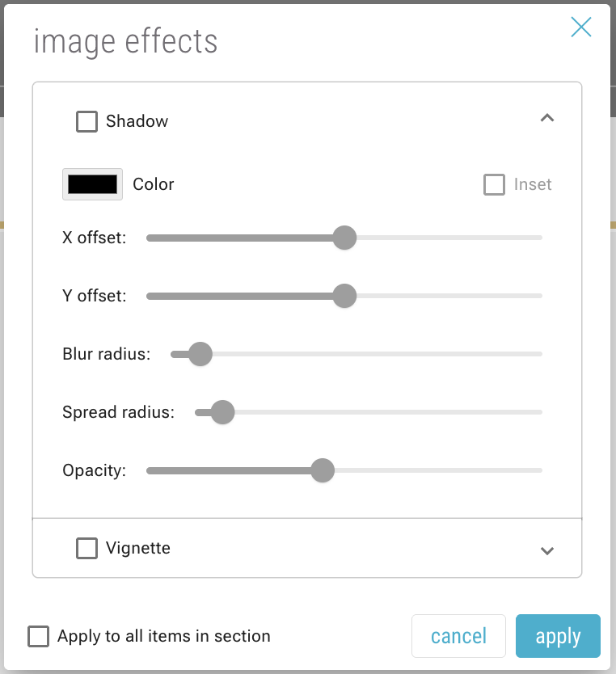Toggle the Inset checkbox

[x=494, y=184]
